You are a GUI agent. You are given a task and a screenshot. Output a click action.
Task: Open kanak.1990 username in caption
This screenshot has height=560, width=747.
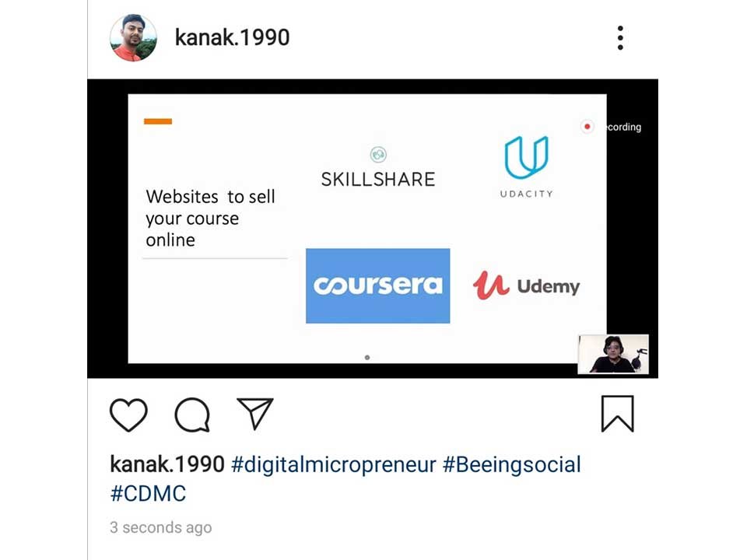(x=167, y=464)
